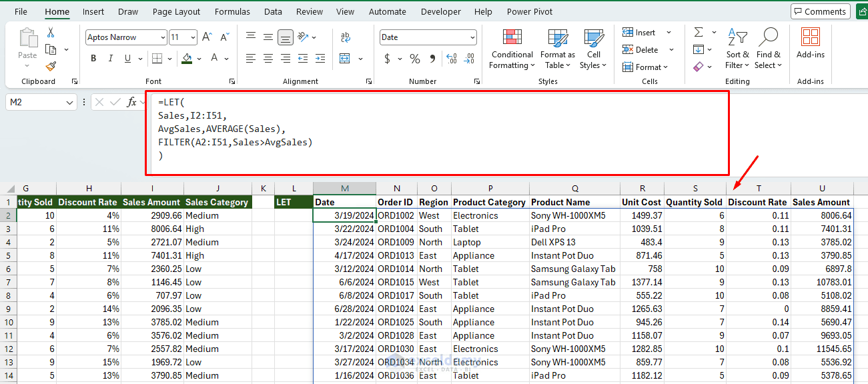Open the Comments pane
This screenshot has height=384, width=868.
tap(820, 11)
